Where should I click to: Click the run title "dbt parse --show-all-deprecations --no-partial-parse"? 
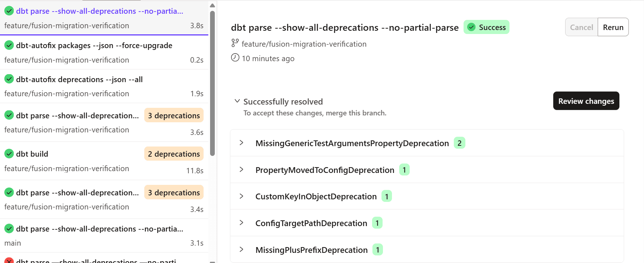coord(345,27)
